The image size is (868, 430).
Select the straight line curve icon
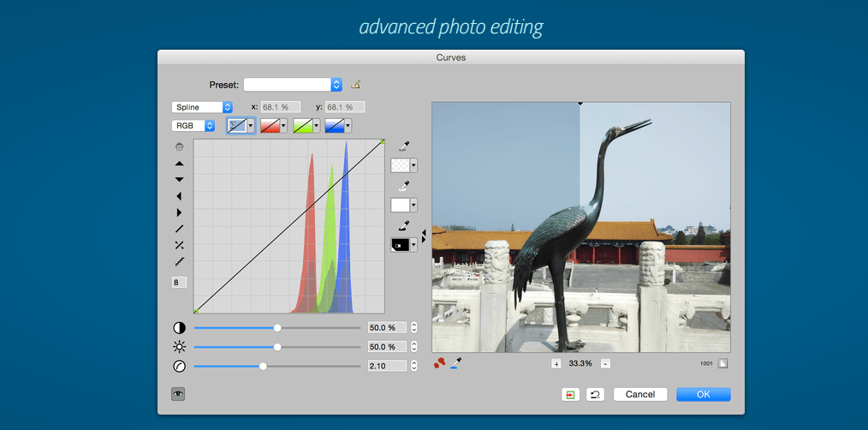(x=179, y=229)
